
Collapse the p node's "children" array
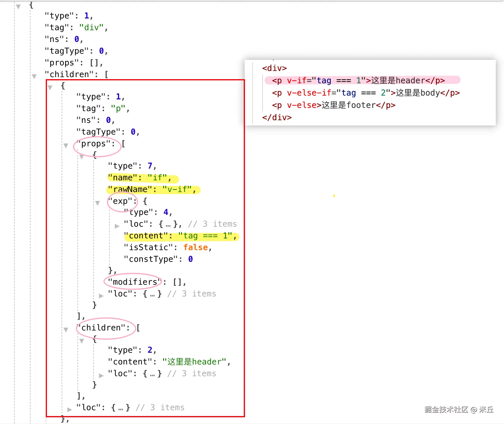point(66,330)
